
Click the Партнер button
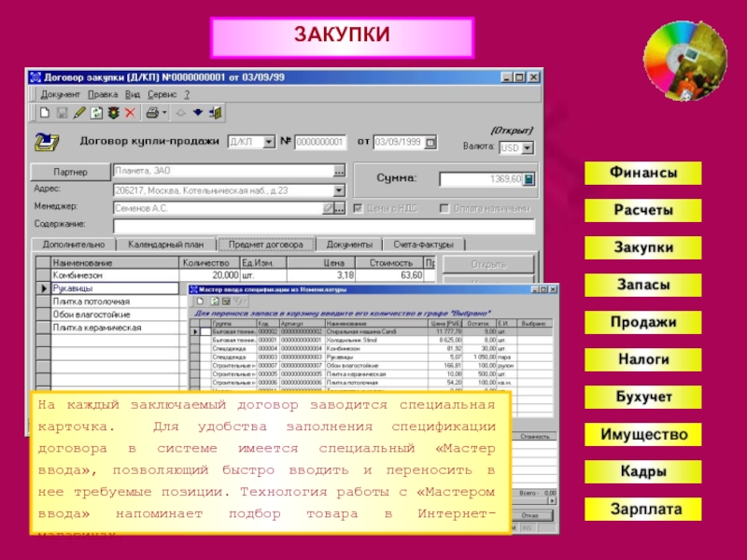pyautogui.click(x=70, y=172)
